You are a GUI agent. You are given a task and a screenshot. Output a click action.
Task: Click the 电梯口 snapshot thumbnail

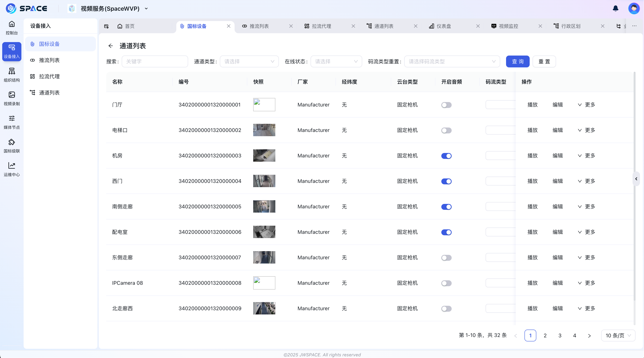click(x=264, y=130)
